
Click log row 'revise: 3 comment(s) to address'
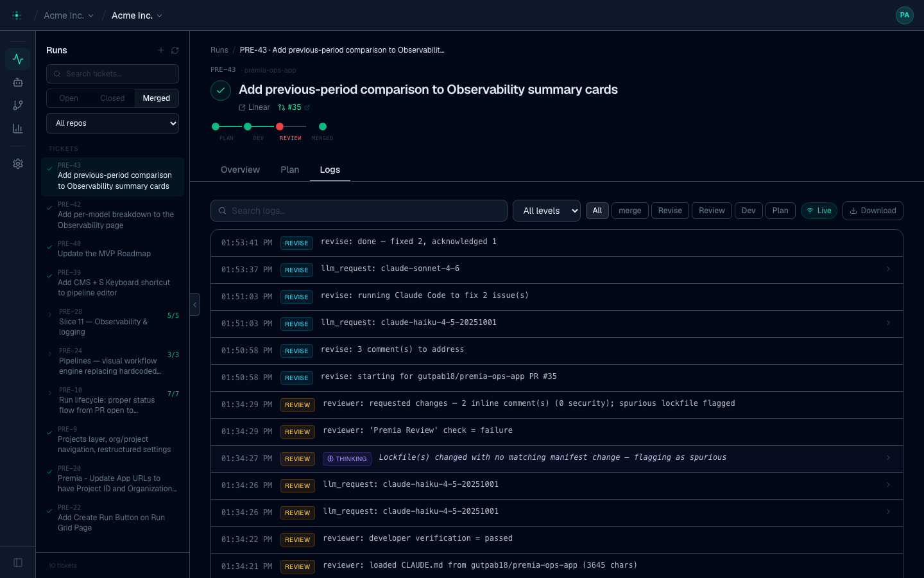pos(557,351)
